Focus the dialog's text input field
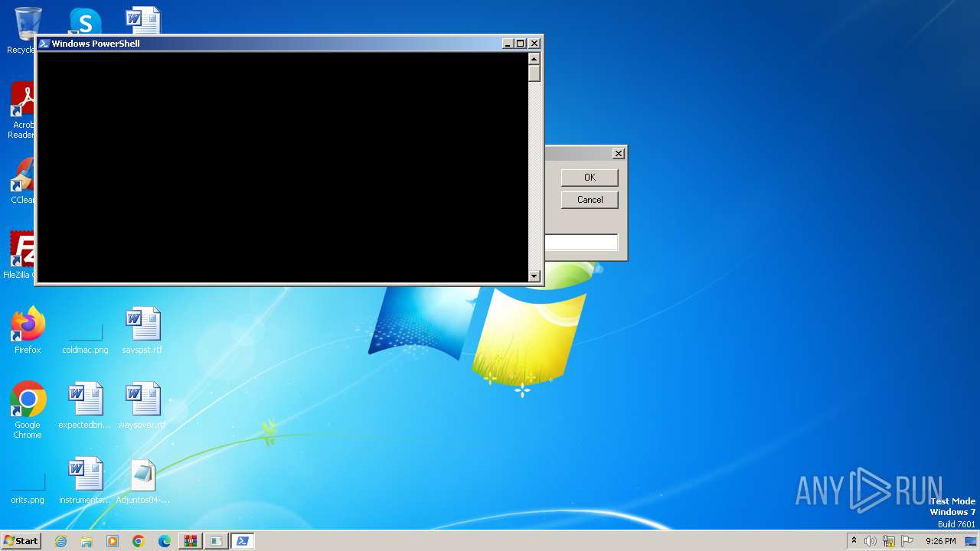 pos(581,243)
